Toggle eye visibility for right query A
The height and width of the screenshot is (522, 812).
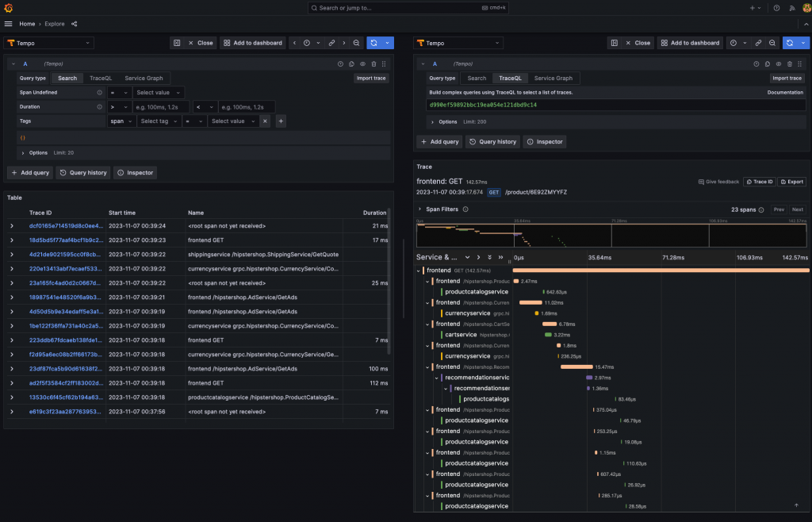779,64
